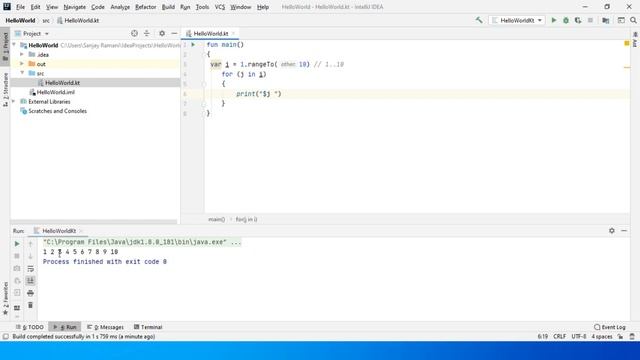640x360 pixels.
Task: Open 4 spaces indent selector
Action: (x=602, y=337)
